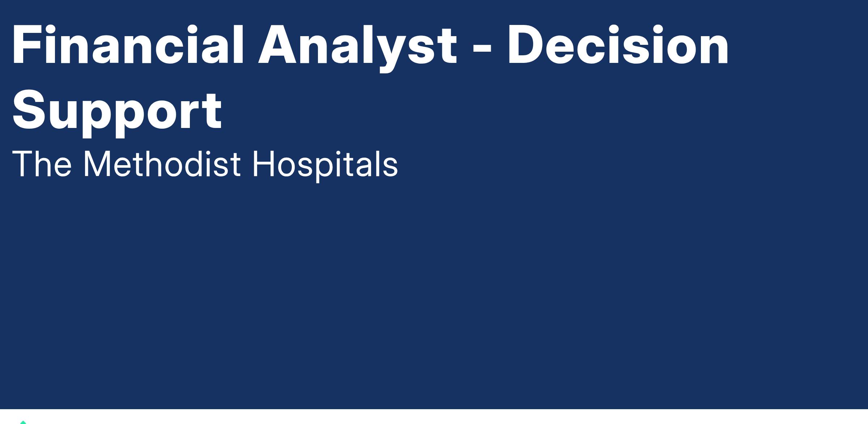This screenshot has width=868, height=424.
Task: Open The Methodist Hospitals company link
Action: coord(205,164)
